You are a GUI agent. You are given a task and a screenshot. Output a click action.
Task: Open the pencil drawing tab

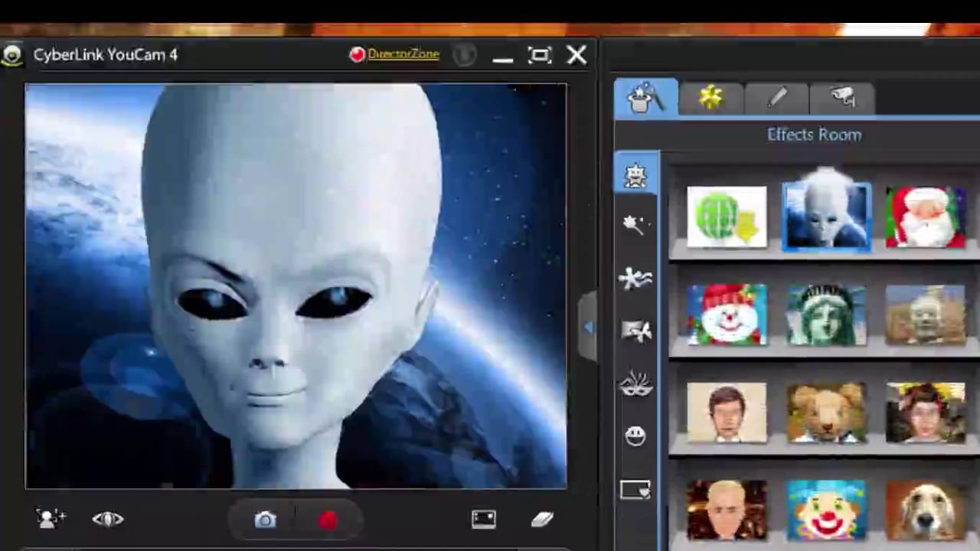pos(777,97)
